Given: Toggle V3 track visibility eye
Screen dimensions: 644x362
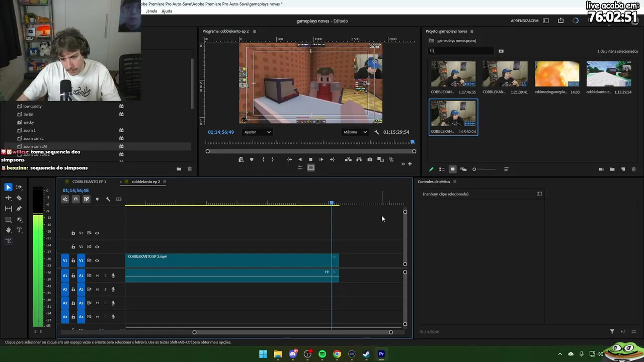Looking at the screenshot, I should 97,233.
